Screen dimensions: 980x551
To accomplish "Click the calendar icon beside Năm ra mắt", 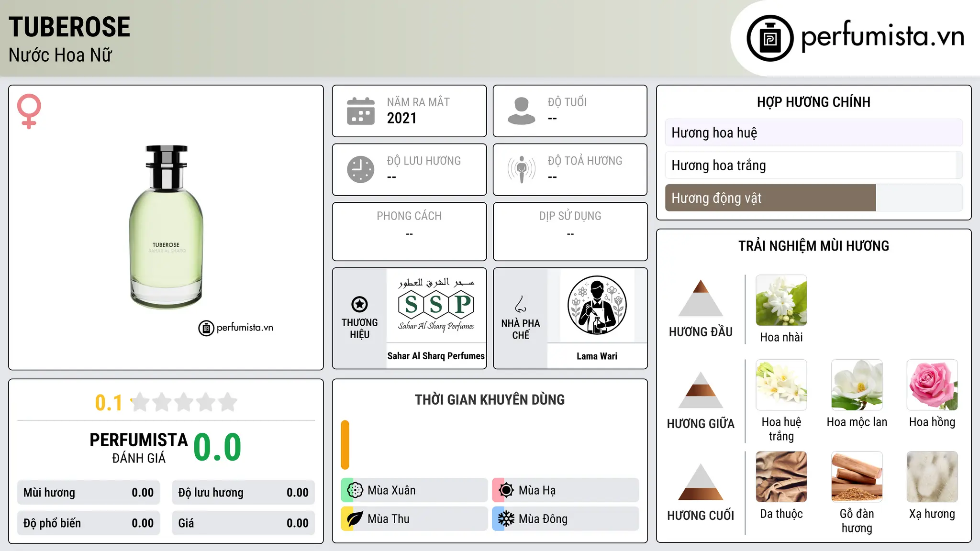I will pos(361,111).
